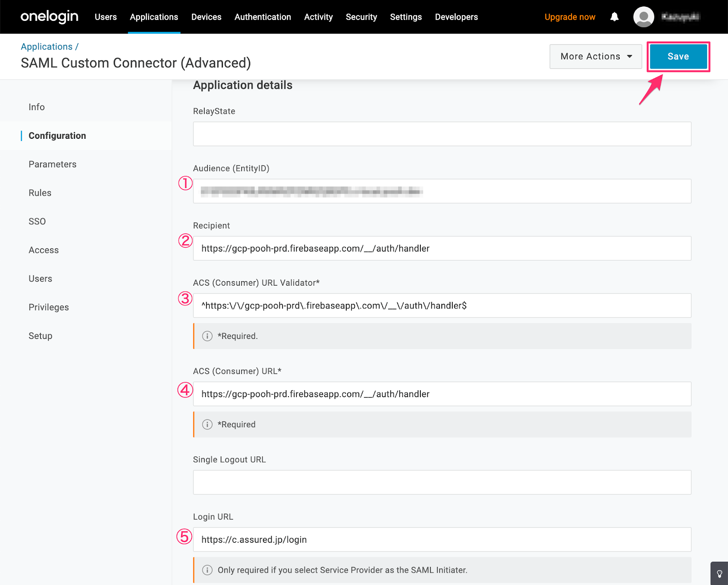Click info icon beside ACS URL '*Required' note
The width and height of the screenshot is (728, 585).
coord(207,424)
